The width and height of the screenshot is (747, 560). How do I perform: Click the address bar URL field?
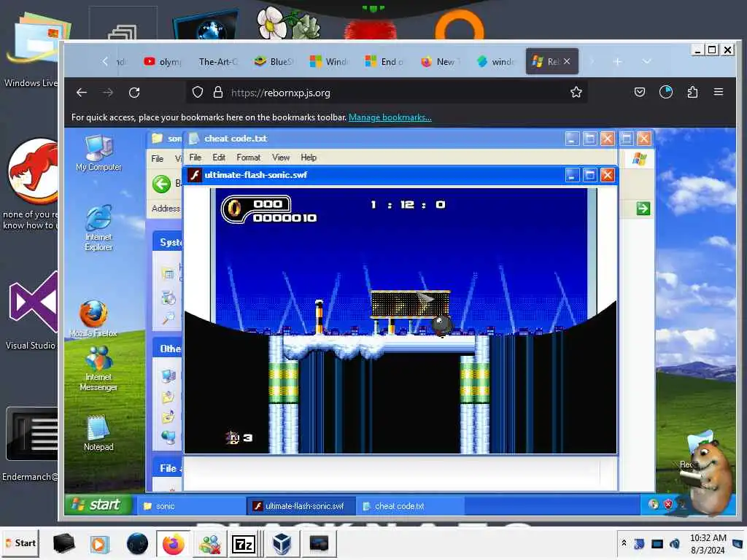coord(386,93)
